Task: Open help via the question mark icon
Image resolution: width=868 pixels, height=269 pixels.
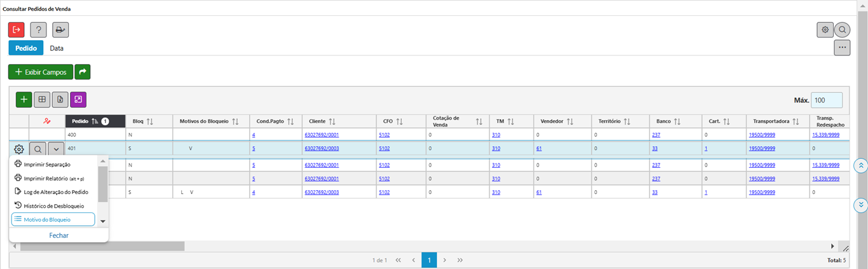Action: [x=38, y=30]
